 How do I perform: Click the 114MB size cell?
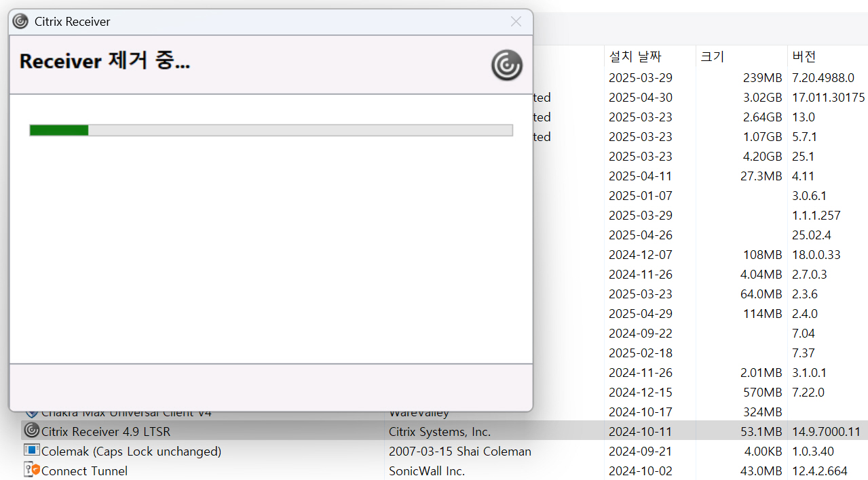click(x=762, y=313)
